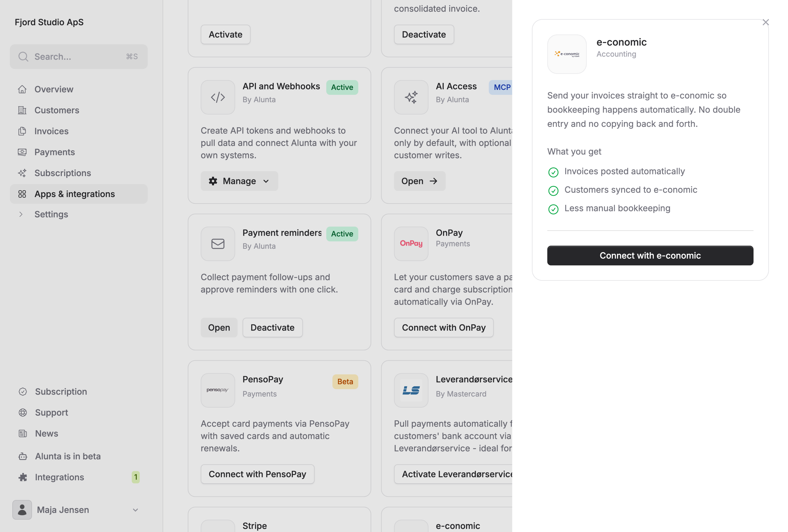Click the Activate button in the top card
Viewport: 788px width, 532px height.
pos(226,34)
